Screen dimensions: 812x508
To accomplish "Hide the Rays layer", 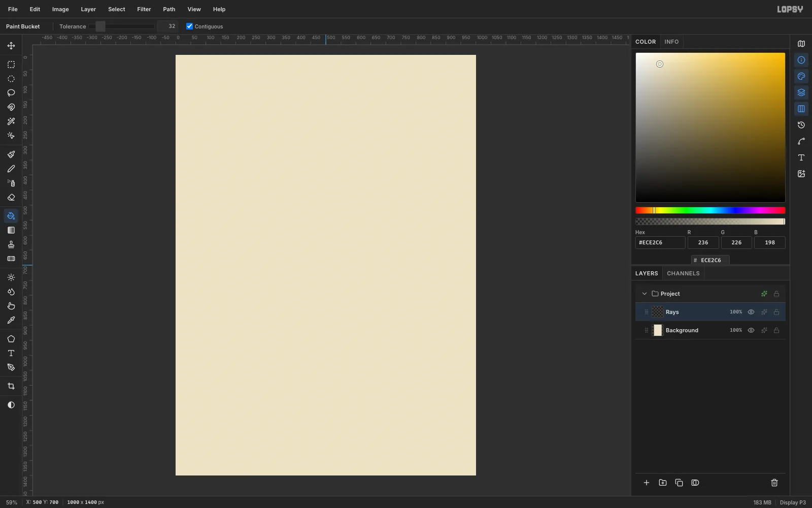I will [x=751, y=312].
